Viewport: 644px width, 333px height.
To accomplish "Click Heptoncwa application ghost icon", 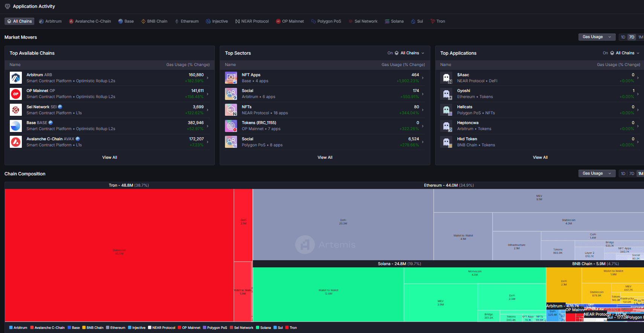I will pyautogui.click(x=446, y=126).
